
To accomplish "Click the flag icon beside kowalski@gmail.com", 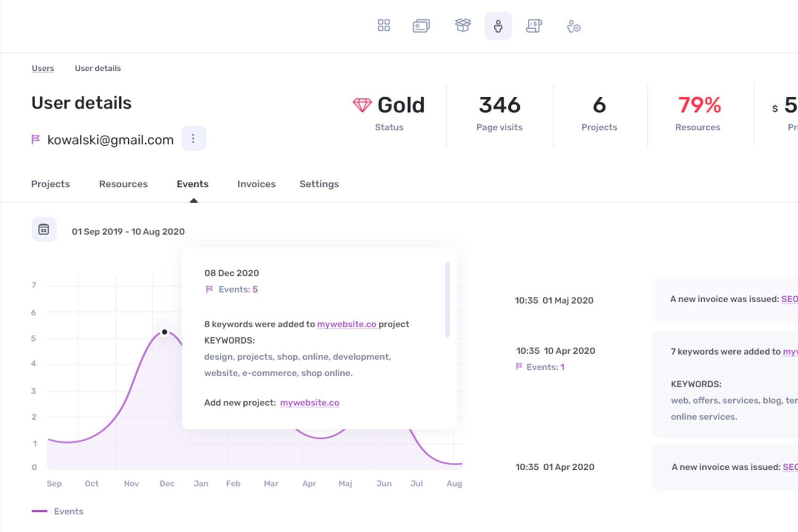I will point(36,139).
